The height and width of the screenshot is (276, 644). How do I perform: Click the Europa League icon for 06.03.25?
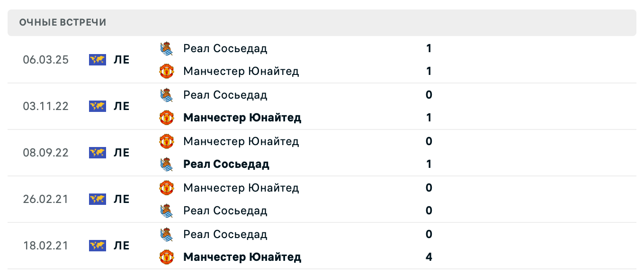98,60
